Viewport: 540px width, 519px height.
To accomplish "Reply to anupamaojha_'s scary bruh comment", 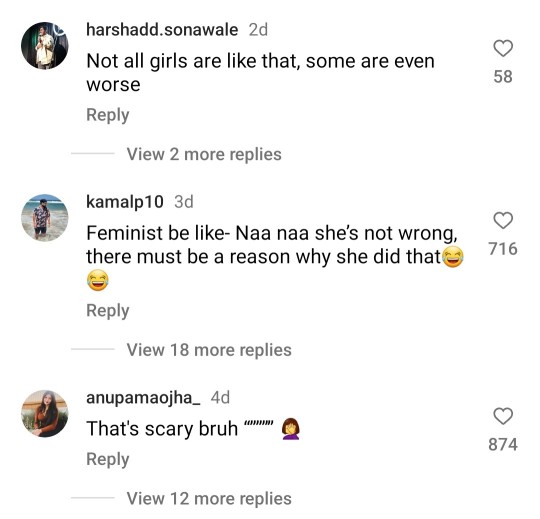I will click(108, 459).
